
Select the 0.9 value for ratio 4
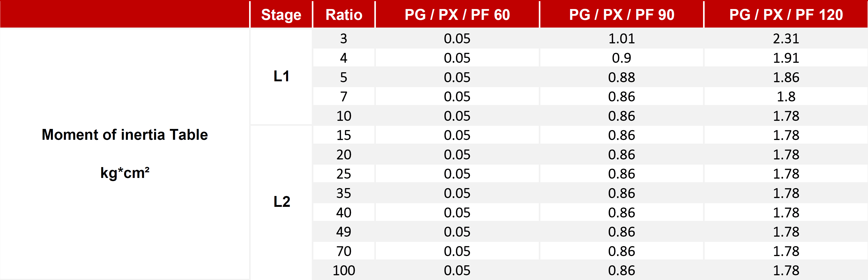[x=622, y=58]
